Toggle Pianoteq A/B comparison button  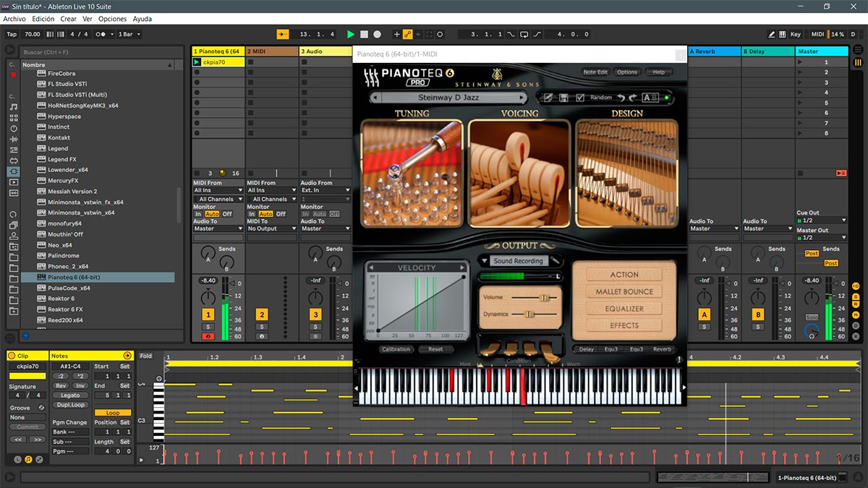click(650, 98)
